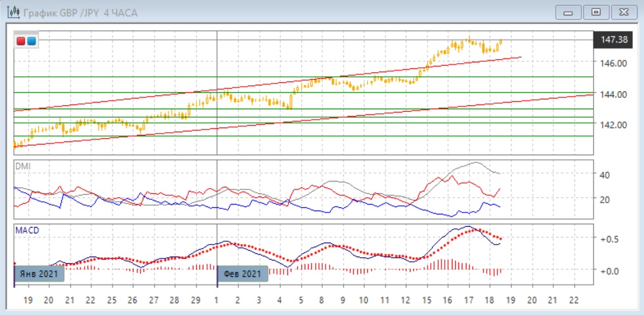Click date 8 on the time axis
The height and width of the screenshot is (315, 644).
click(x=321, y=300)
